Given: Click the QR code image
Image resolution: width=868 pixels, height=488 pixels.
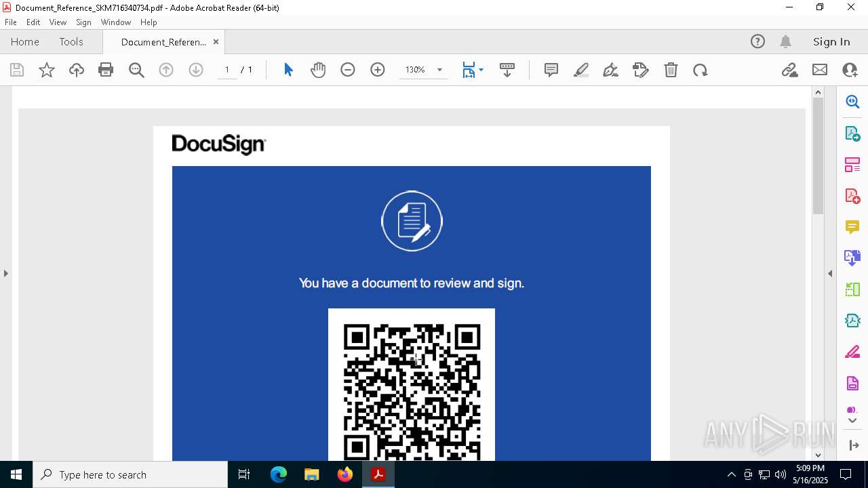Looking at the screenshot, I should pyautogui.click(x=412, y=384).
